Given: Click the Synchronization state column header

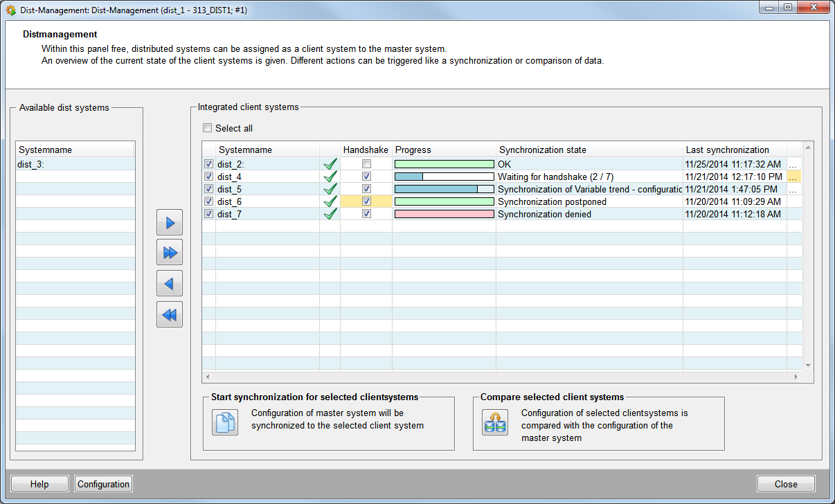Looking at the screenshot, I should [x=589, y=150].
